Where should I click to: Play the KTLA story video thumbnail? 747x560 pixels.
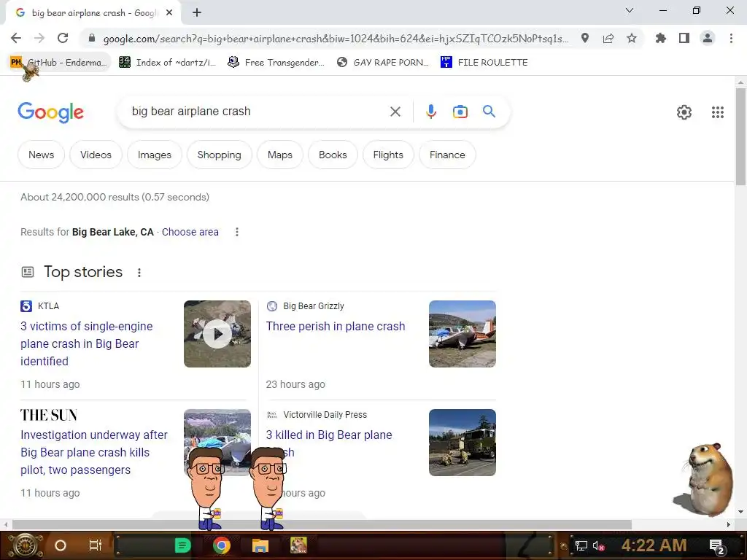pyautogui.click(x=217, y=334)
